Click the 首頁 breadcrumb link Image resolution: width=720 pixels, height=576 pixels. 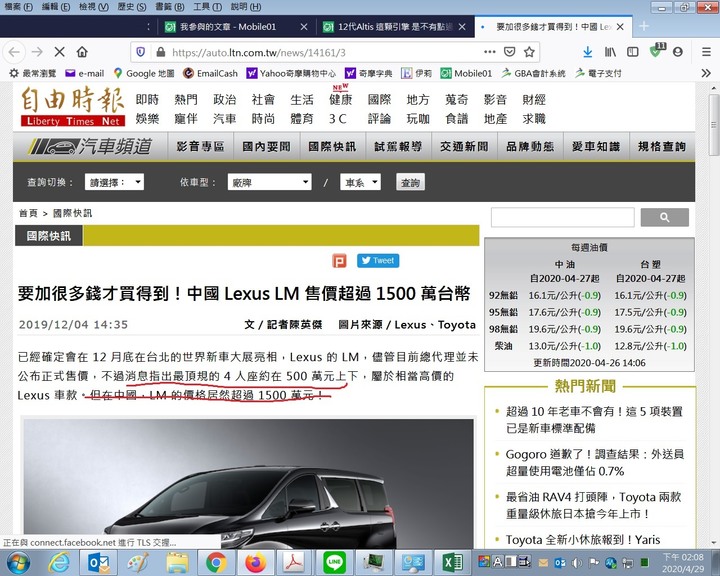28,213
